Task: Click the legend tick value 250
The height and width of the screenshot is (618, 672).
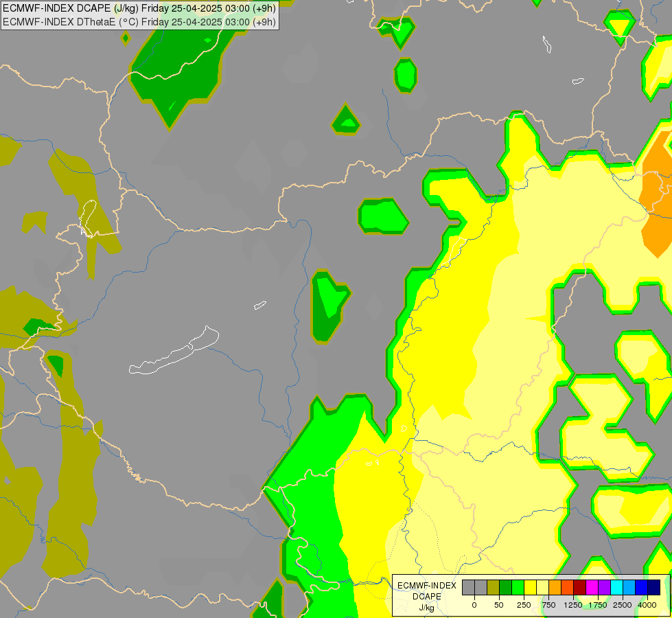Action: click(524, 605)
